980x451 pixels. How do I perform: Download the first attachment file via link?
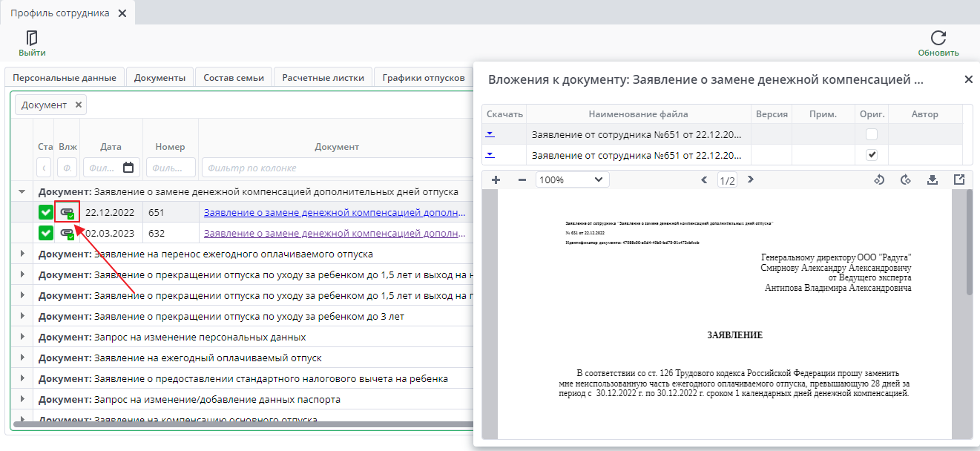(x=490, y=134)
